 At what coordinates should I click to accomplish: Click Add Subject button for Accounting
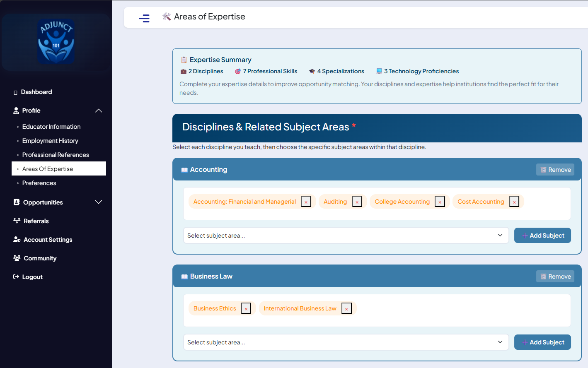(542, 236)
